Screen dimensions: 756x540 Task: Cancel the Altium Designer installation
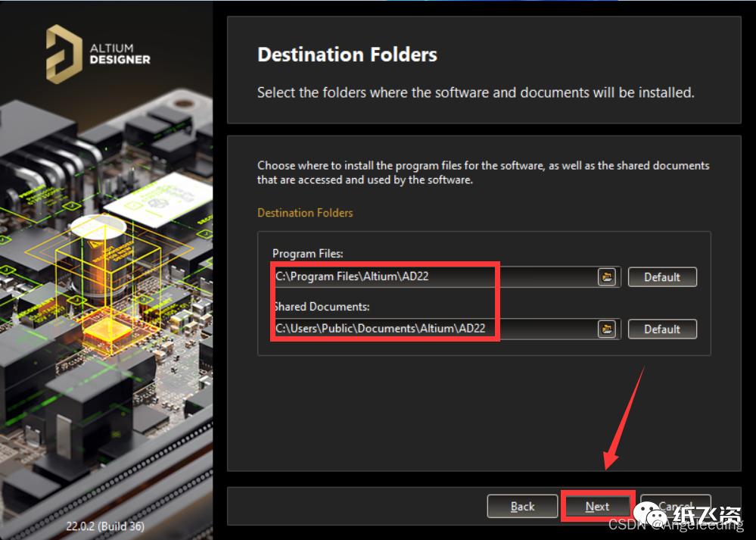click(x=676, y=505)
